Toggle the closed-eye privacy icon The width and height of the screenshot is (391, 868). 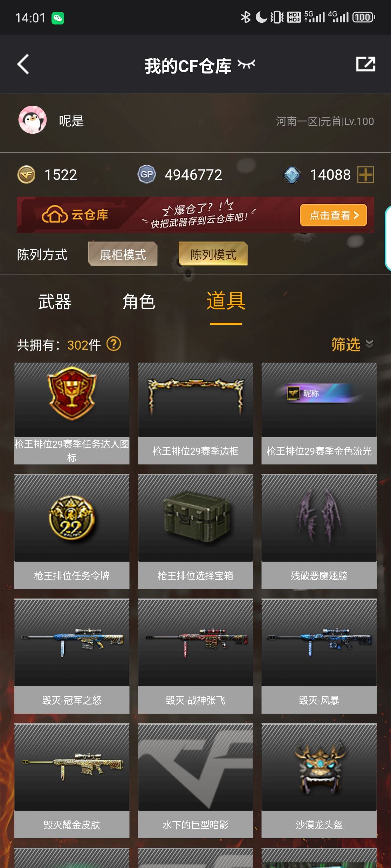coord(246,64)
